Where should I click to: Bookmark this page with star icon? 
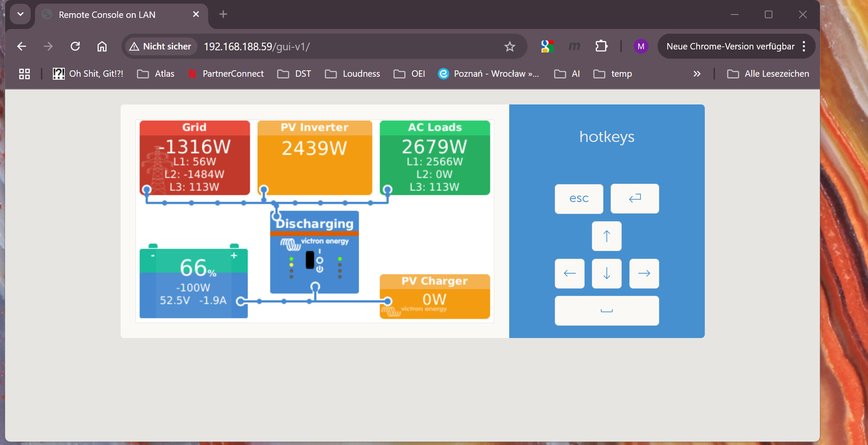(510, 46)
